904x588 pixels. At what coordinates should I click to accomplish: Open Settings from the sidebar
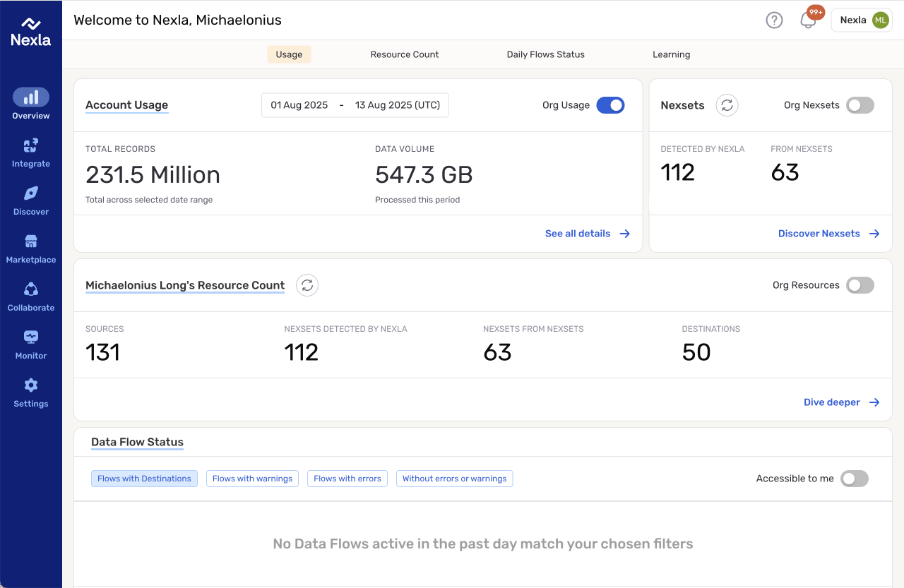click(x=31, y=385)
